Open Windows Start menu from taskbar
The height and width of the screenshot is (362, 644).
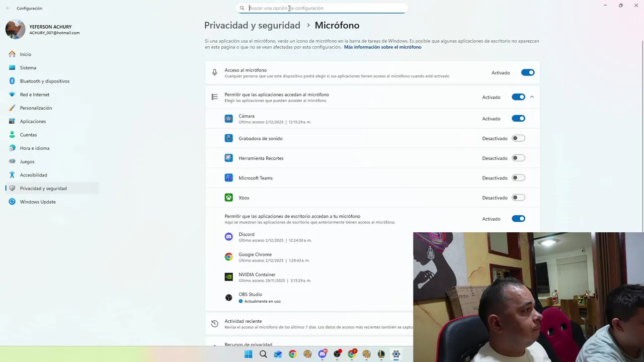point(248,354)
